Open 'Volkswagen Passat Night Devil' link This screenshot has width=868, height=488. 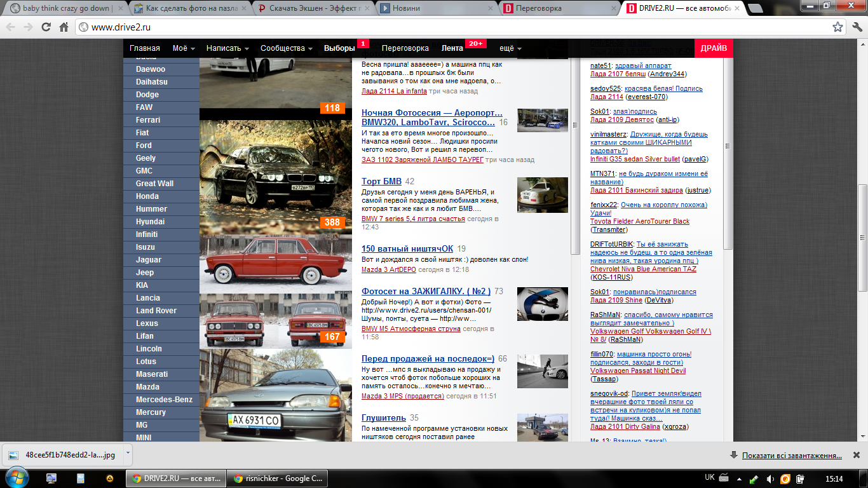click(x=638, y=370)
